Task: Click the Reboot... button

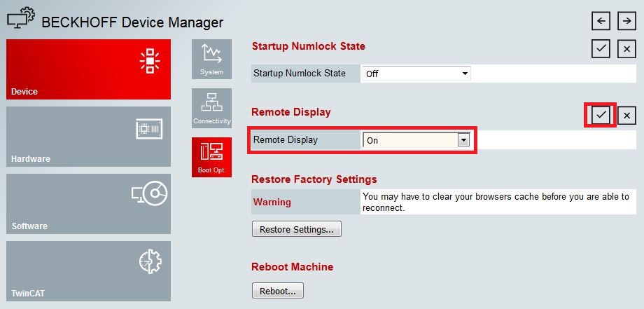Action: 278,291
